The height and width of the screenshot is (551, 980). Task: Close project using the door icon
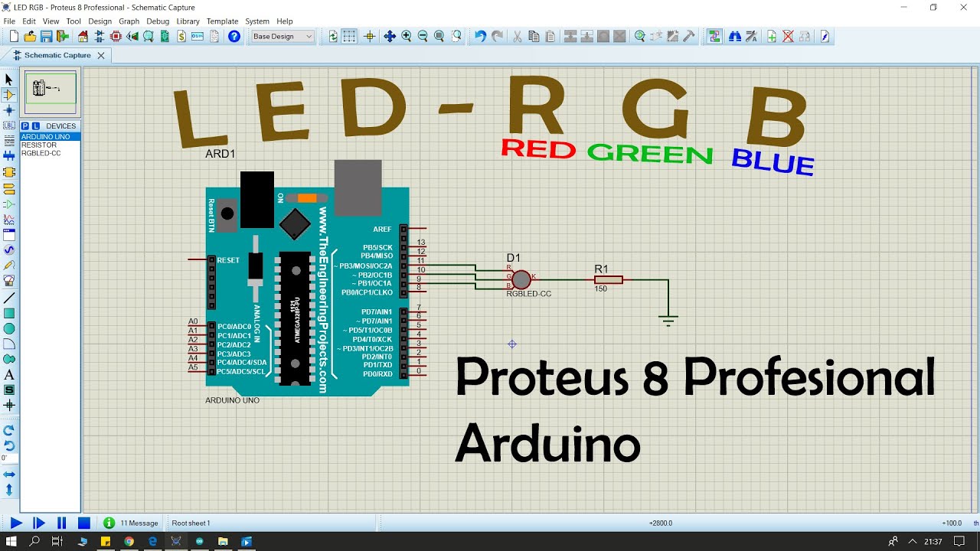pos(63,36)
